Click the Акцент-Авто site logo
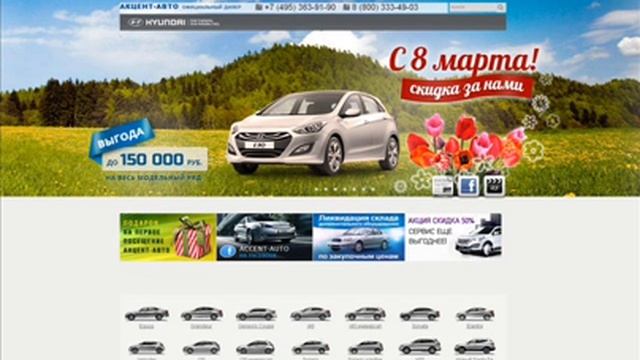The height and width of the screenshot is (360, 640). point(149,7)
